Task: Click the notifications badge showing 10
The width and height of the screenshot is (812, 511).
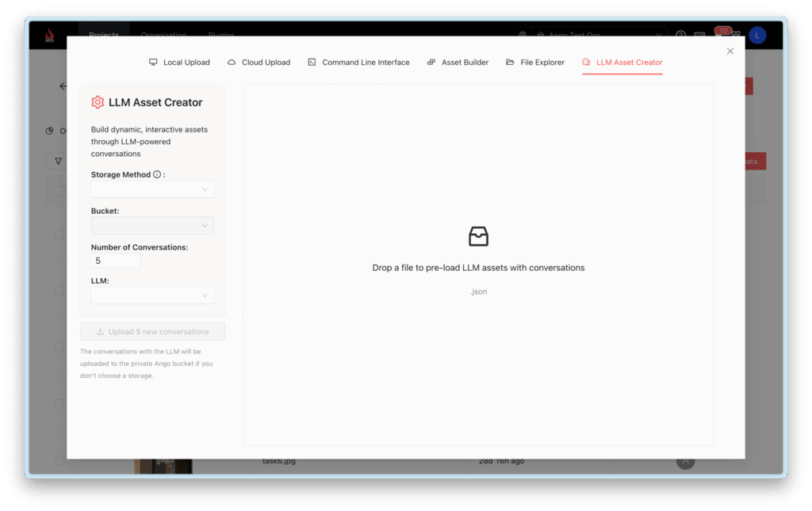Action: (x=722, y=30)
